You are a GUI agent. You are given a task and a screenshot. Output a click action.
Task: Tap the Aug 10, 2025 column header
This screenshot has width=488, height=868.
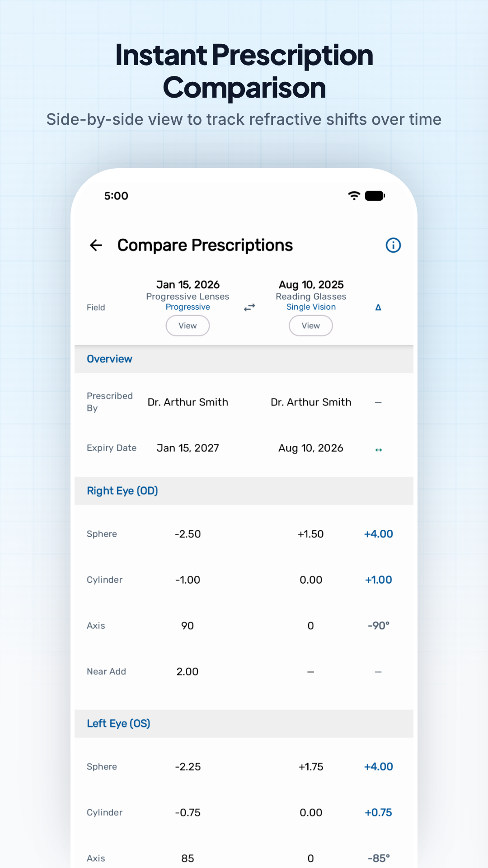pos(311,285)
